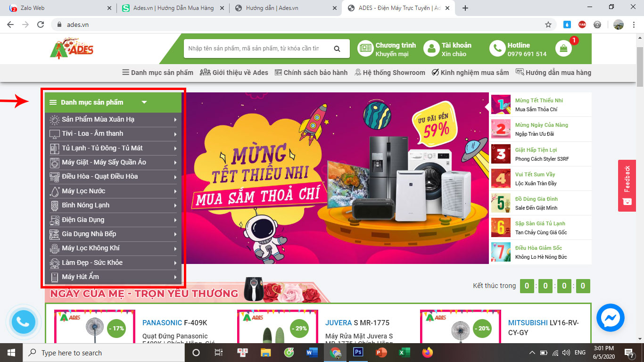The width and height of the screenshot is (644, 362).
Task: Click the Chương trình Khuyến mại newspaper icon
Action: (x=365, y=49)
